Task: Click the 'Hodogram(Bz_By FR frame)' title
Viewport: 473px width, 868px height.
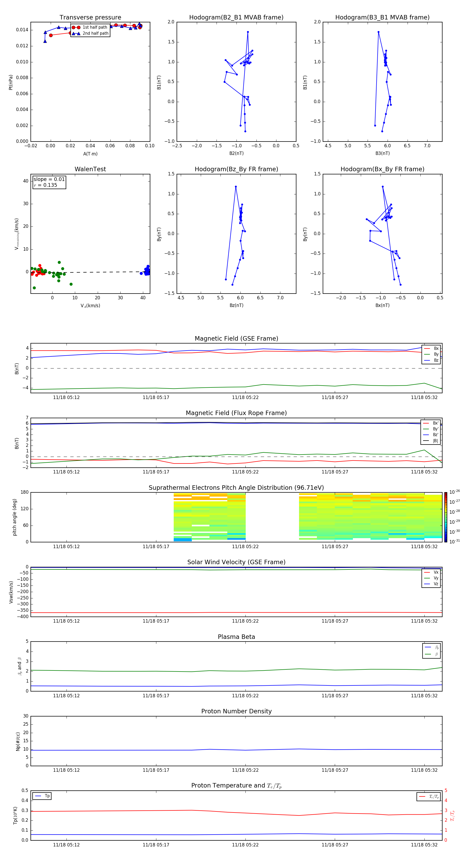Action: [236, 169]
